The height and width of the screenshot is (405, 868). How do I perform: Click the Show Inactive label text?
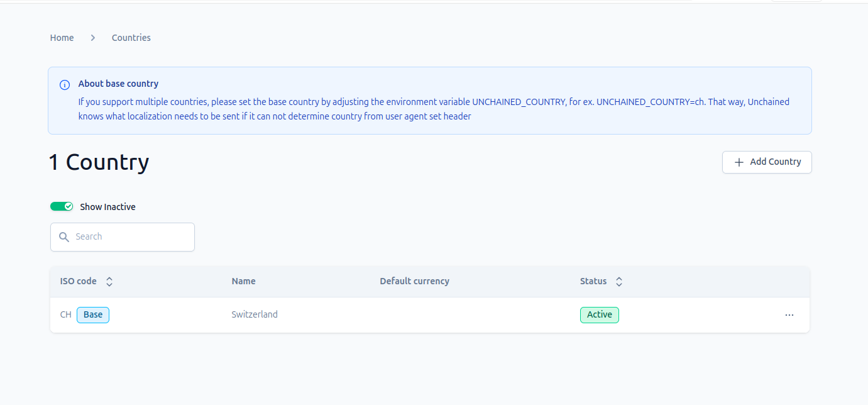[x=107, y=207]
